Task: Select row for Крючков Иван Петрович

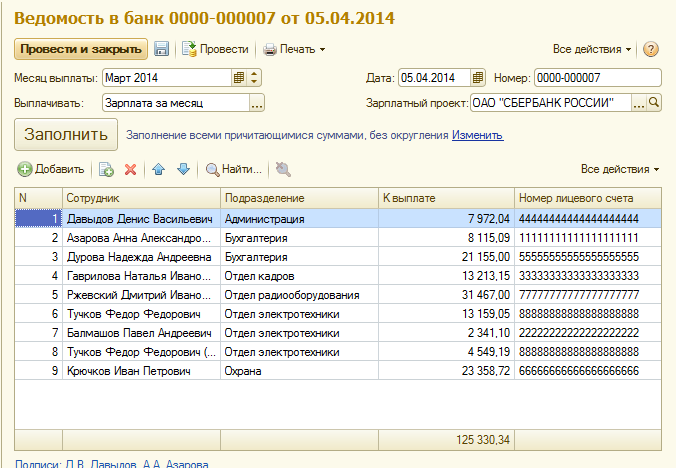Action: 139,370
